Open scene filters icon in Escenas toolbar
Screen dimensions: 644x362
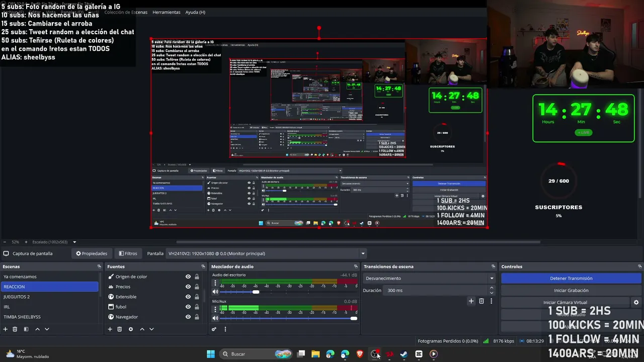(x=26, y=329)
